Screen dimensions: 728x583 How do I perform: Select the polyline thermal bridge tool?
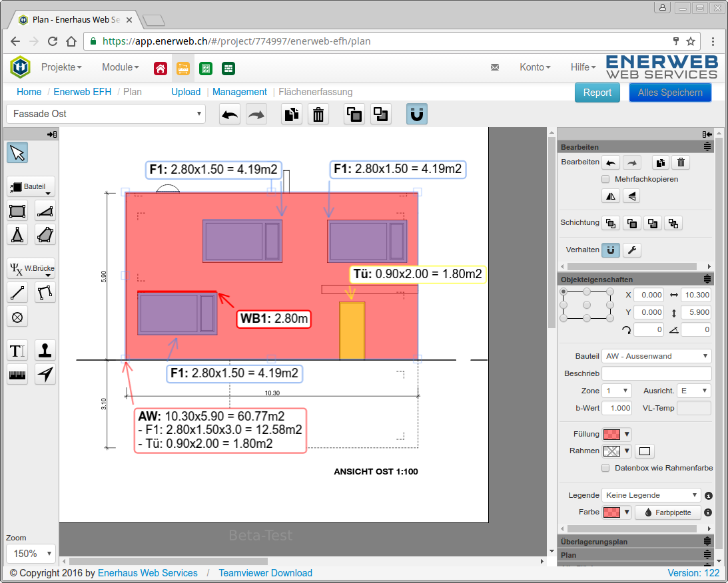(45, 292)
